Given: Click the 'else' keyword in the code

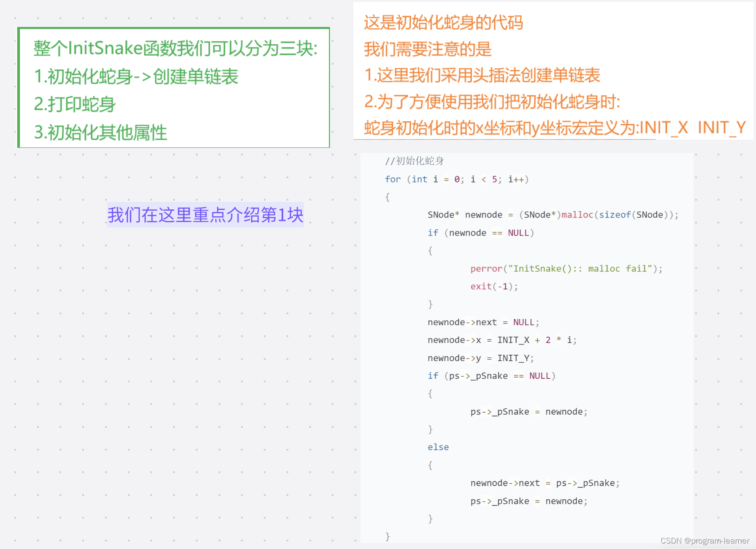Looking at the screenshot, I should (x=438, y=447).
